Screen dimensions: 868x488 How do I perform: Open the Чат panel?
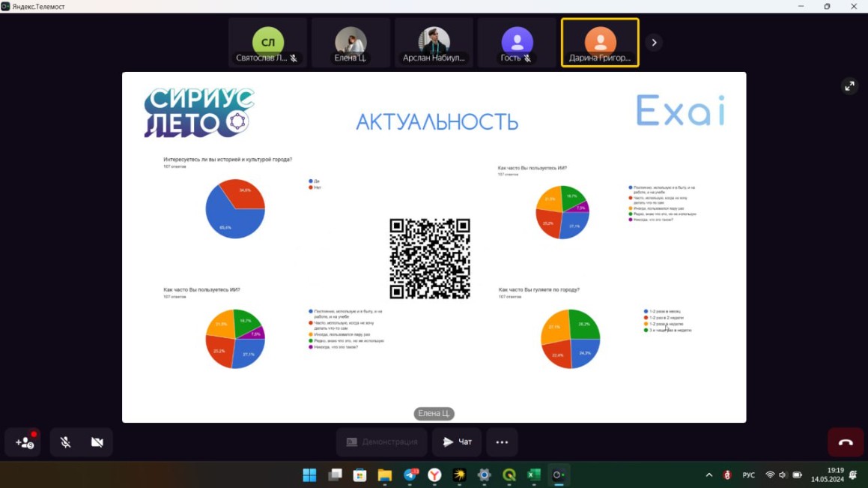(457, 442)
